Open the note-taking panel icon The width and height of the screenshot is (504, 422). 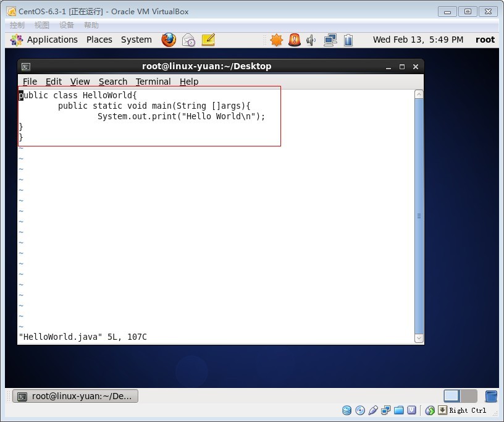point(208,40)
